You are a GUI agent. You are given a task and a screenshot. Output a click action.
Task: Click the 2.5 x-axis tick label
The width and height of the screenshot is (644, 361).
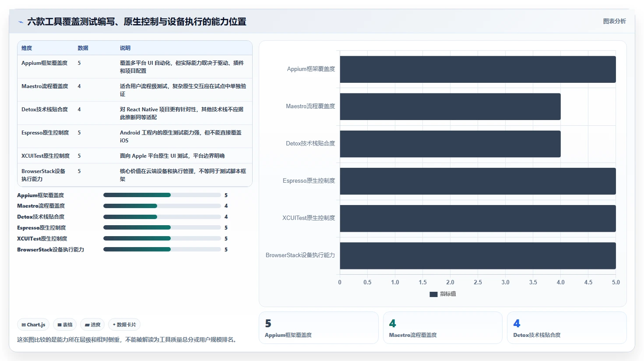tap(478, 283)
